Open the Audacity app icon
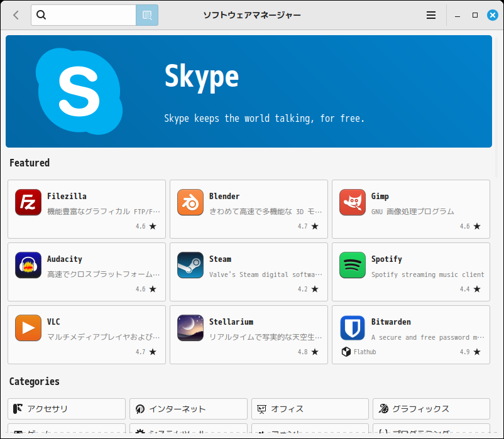504x439 pixels. click(28, 265)
